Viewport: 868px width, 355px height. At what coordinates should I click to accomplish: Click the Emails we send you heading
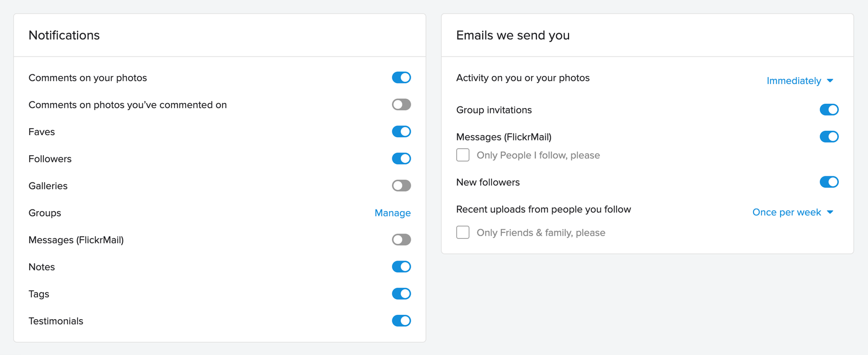click(x=513, y=35)
